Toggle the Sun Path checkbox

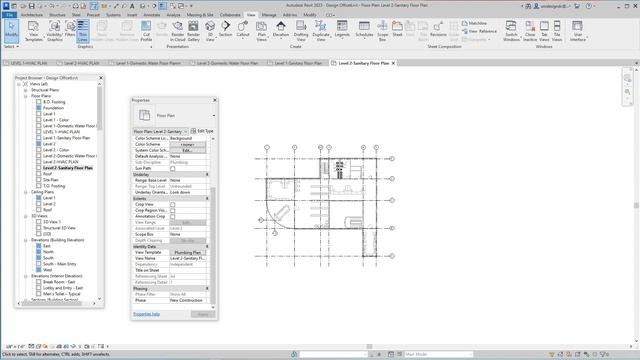[x=173, y=168]
